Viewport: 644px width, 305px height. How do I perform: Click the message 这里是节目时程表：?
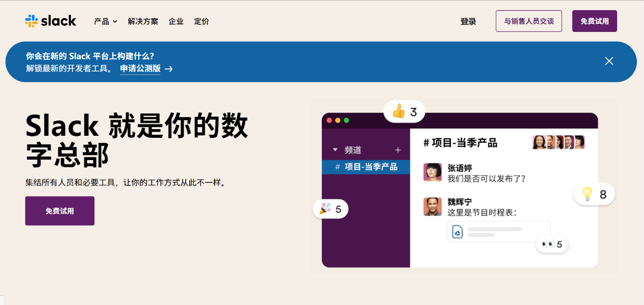[482, 213]
